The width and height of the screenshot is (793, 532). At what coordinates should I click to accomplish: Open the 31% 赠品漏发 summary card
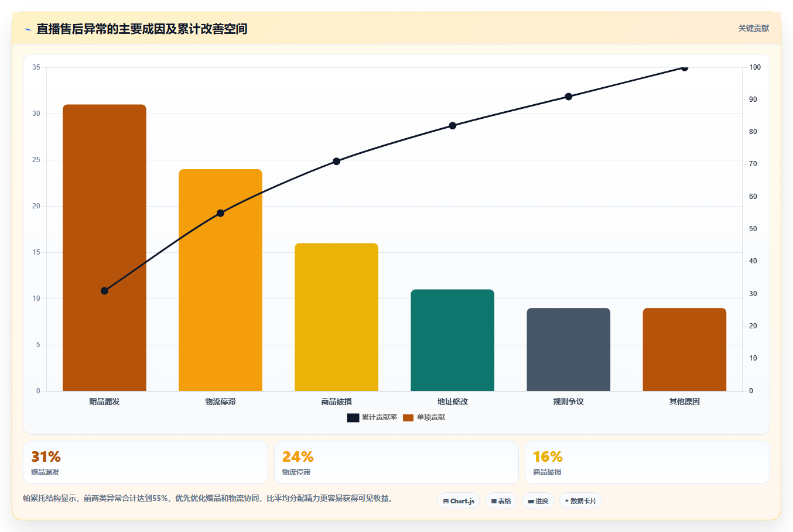click(x=145, y=462)
